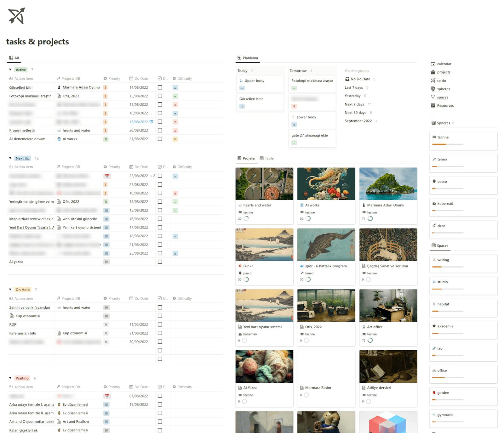This screenshot has width=504, height=433.
Task: Select the projects briefcase icon
Action: 434,72
